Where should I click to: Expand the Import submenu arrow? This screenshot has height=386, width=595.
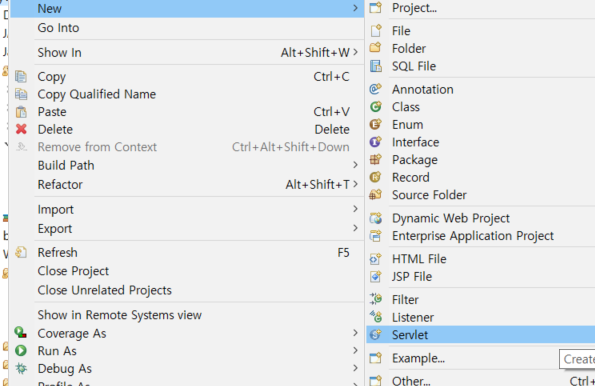(355, 209)
